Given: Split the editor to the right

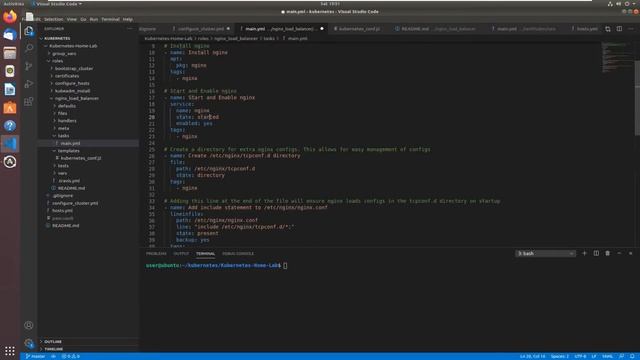Looking at the screenshot, I should point(619,29).
